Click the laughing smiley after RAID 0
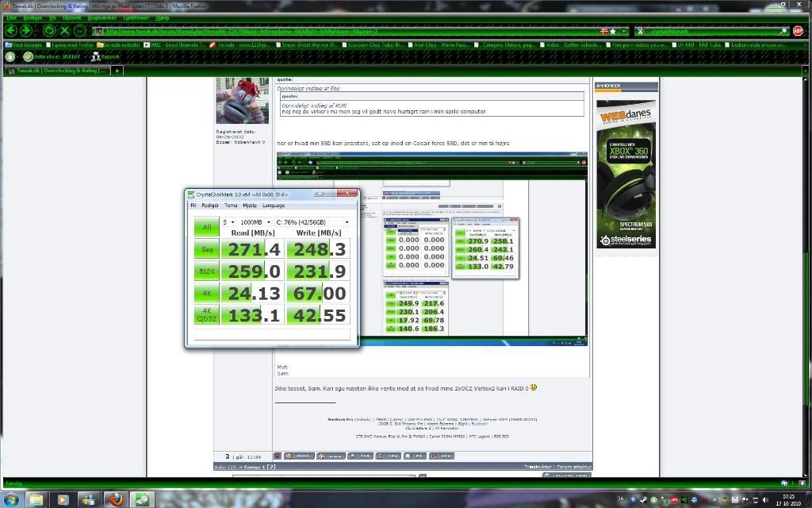Image resolution: width=812 pixels, height=508 pixels. 534,387
